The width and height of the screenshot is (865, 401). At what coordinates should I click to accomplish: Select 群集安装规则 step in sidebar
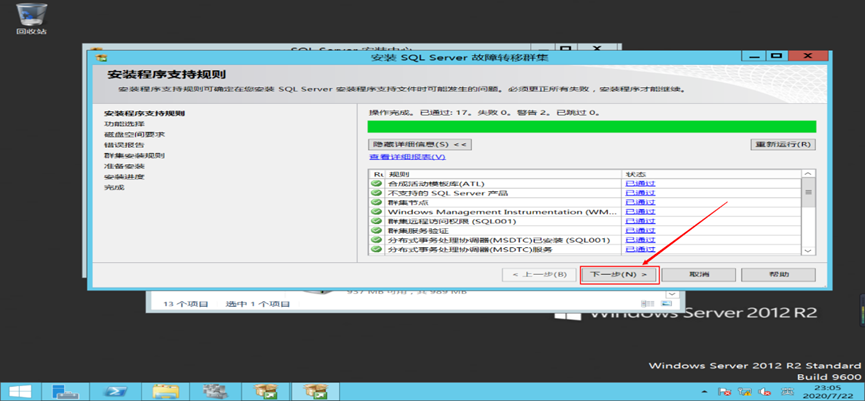click(x=135, y=155)
